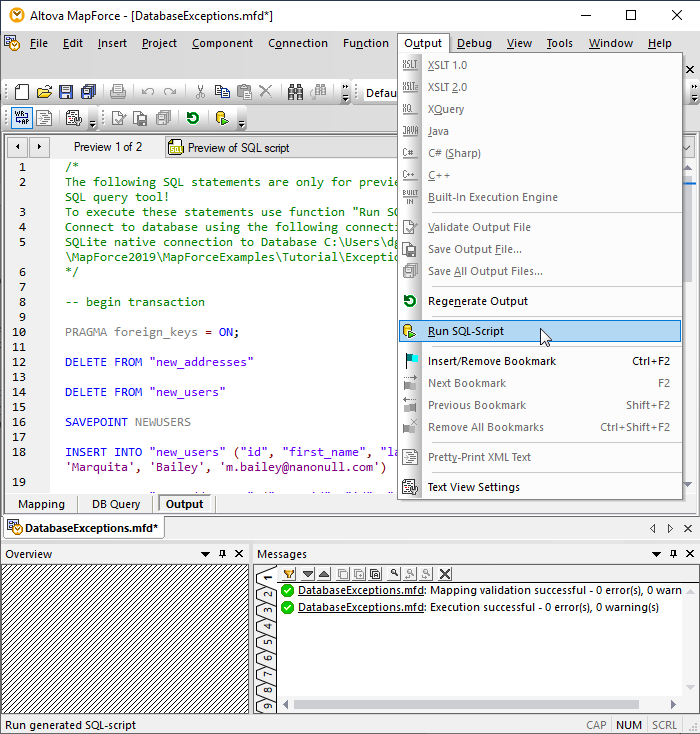Screen dimensions: 700x734
Task: Expand the main toolbar overflow options
Action: click(345, 93)
